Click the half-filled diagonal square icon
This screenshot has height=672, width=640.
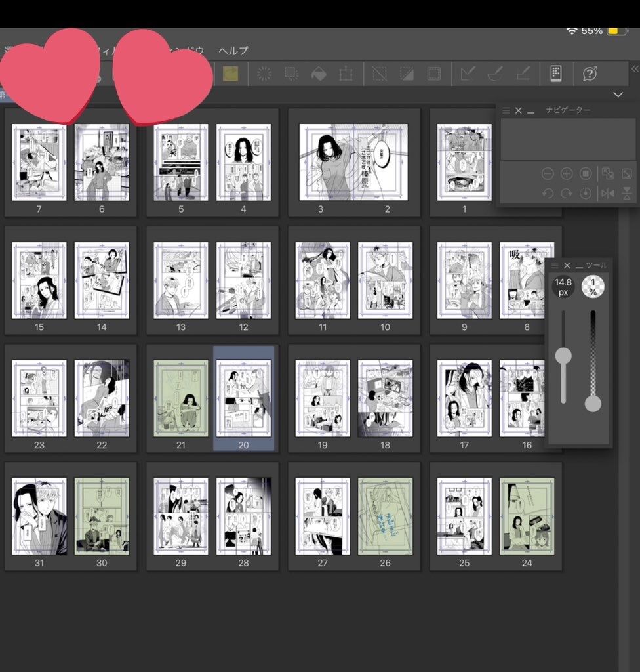tap(407, 73)
